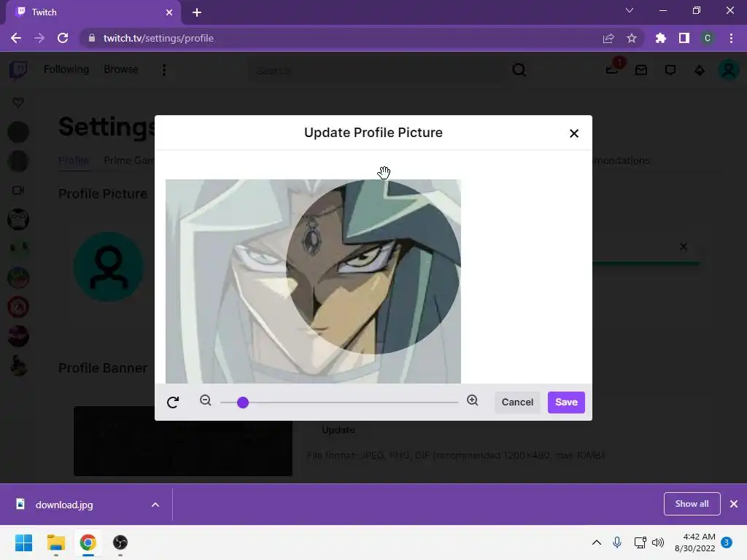
Task: Click the microphone tray icon
Action: [617, 542]
